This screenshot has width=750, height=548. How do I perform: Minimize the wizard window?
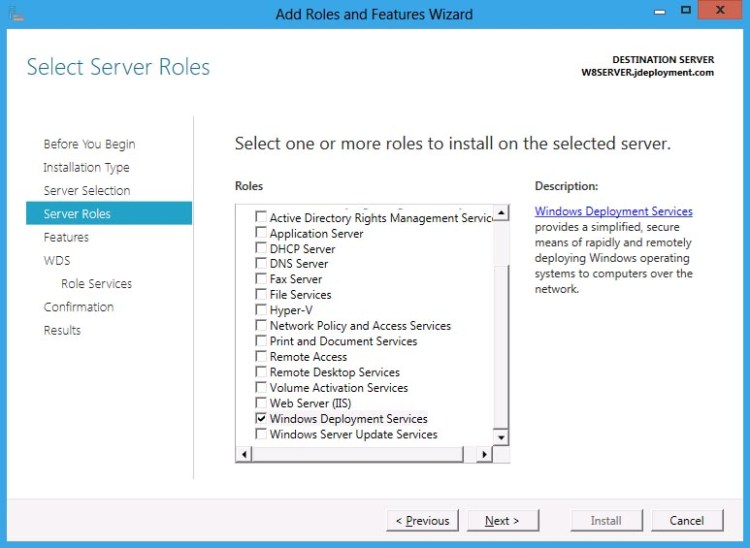click(x=659, y=11)
